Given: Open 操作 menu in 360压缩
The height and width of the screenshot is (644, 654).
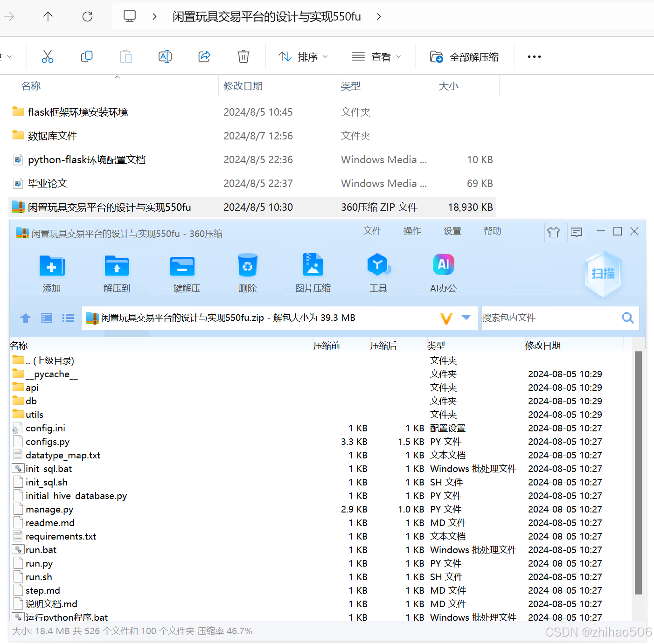Looking at the screenshot, I should pos(412,231).
